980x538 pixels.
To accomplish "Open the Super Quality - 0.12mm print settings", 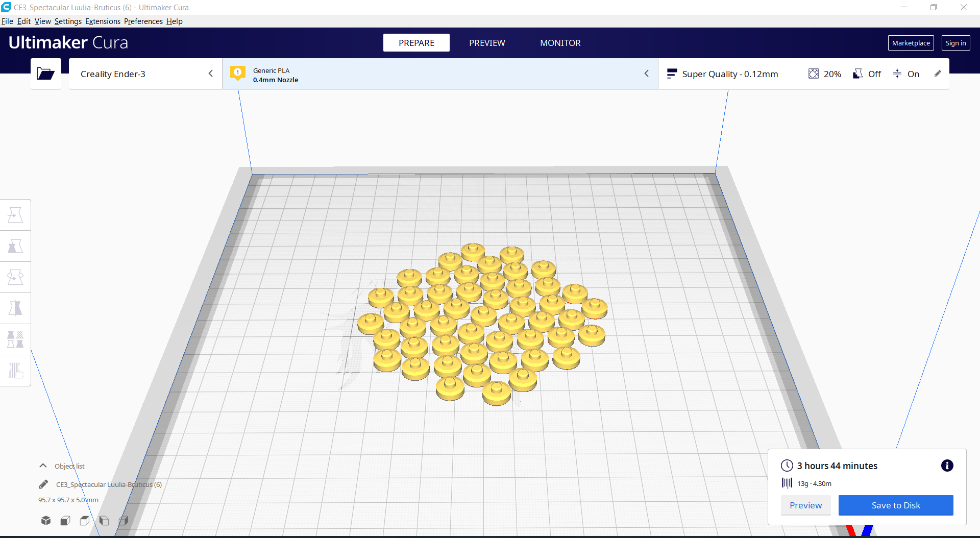I will [x=804, y=74].
